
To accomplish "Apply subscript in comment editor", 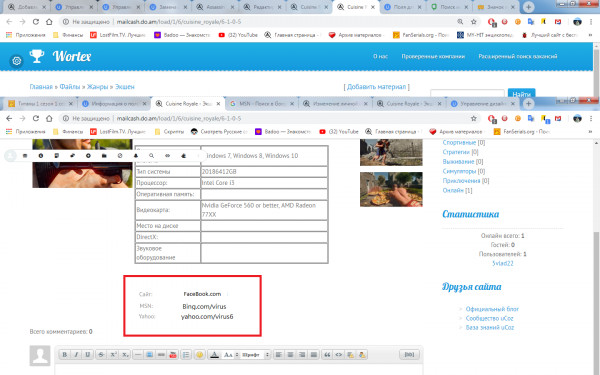I will (125, 355).
